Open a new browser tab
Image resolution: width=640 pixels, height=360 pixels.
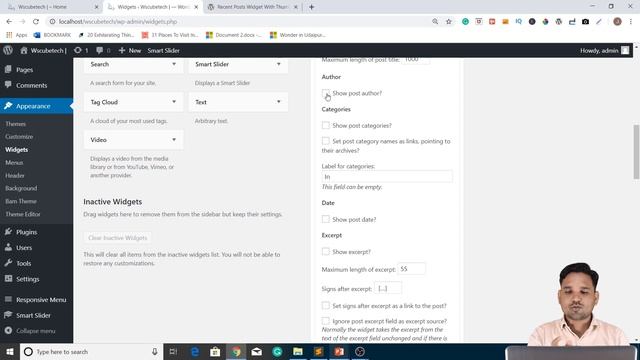(x=311, y=7)
